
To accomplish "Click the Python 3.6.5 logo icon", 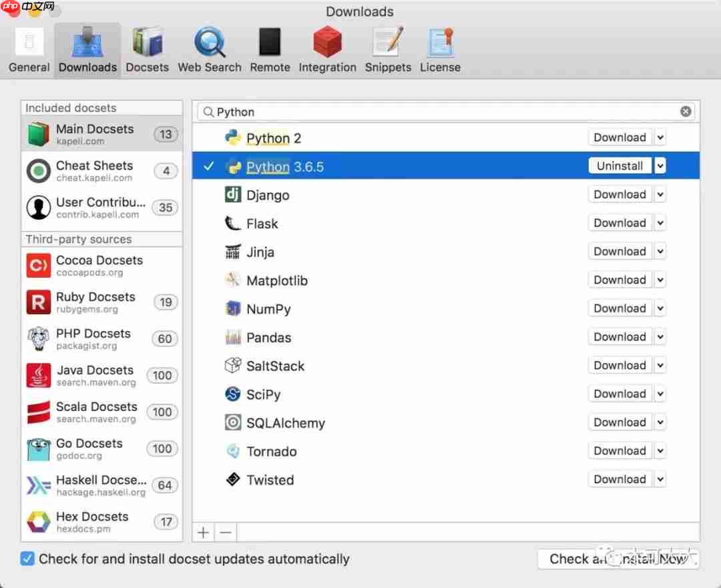I will [x=233, y=166].
